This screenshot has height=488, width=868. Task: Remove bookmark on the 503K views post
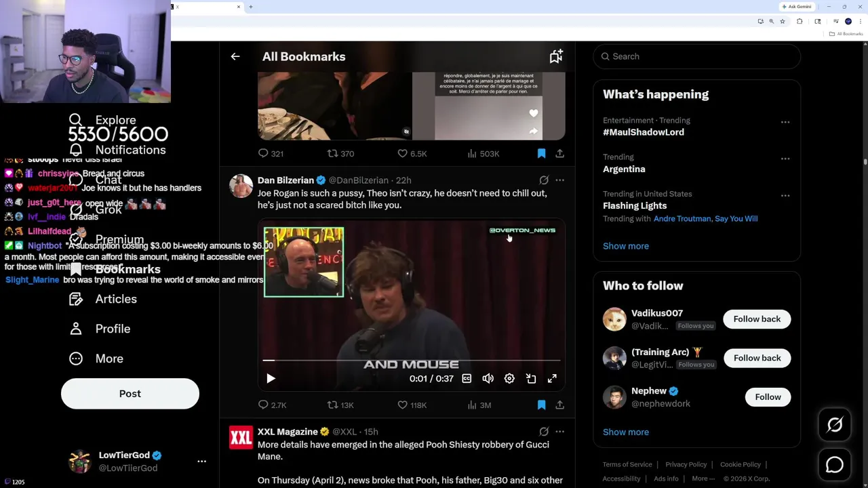[541, 154]
